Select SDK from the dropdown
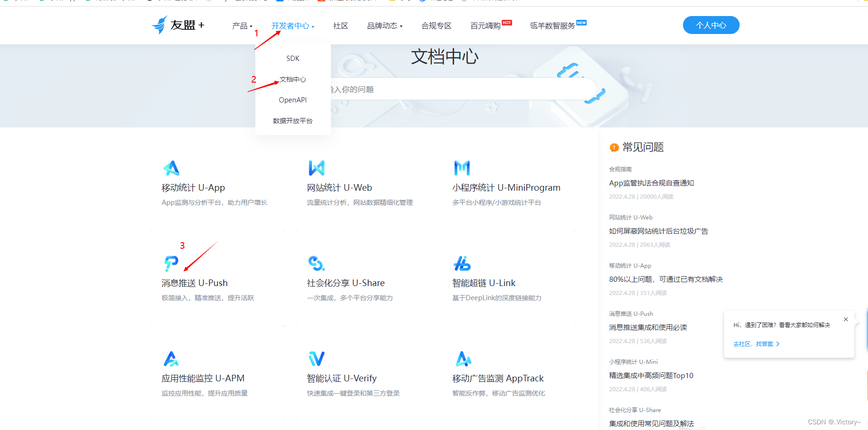 293,59
